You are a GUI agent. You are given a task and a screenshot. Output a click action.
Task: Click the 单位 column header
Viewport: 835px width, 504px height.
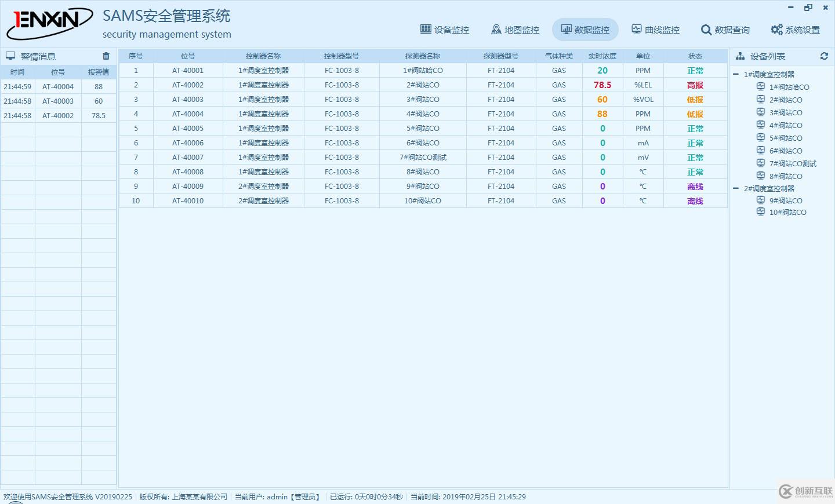coord(643,56)
